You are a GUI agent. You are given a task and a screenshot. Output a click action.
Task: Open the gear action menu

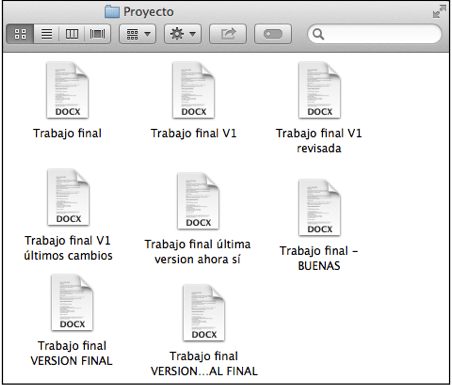coord(183,34)
